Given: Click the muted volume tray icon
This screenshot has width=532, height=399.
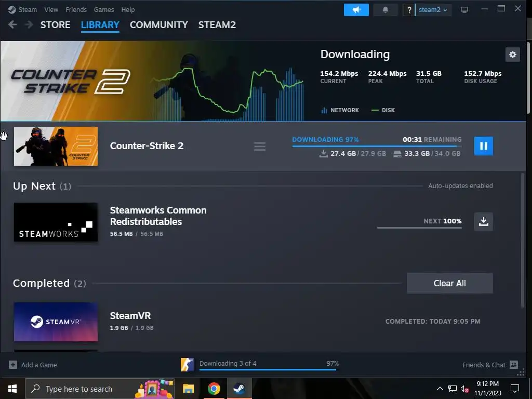Looking at the screenshot, I should click(464, 389).
